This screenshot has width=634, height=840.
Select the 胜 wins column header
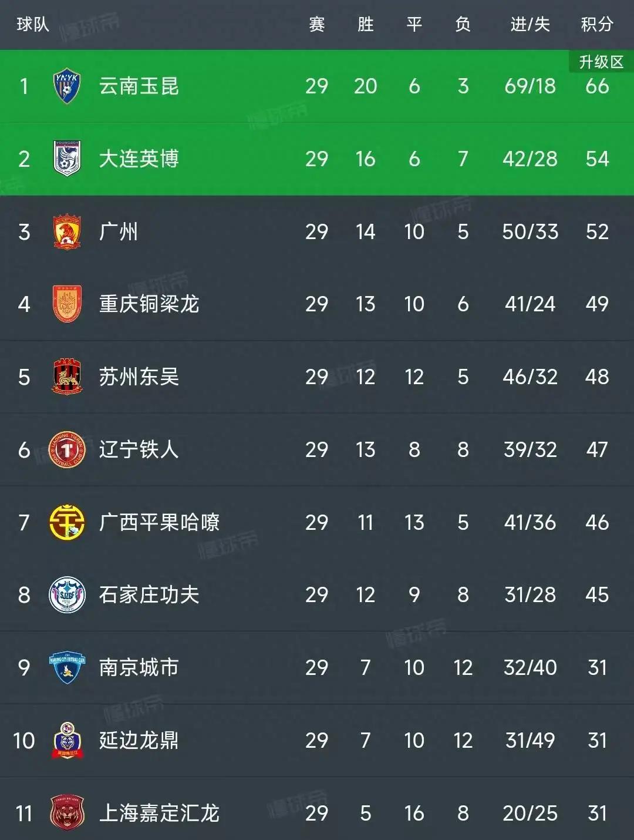pyautogui.click(x=365, y=25)
